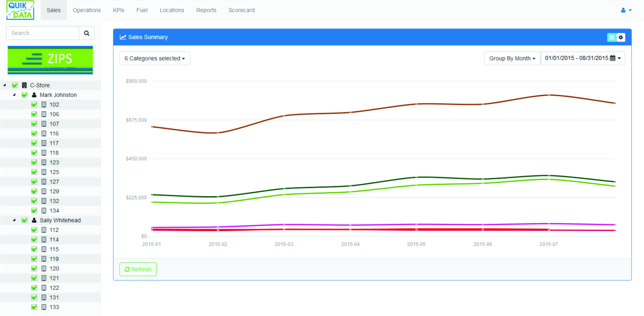The height and width of the screenshot is (316, 644).
Task: Click the store icon beside 102
Action: (x=44, y=105)
